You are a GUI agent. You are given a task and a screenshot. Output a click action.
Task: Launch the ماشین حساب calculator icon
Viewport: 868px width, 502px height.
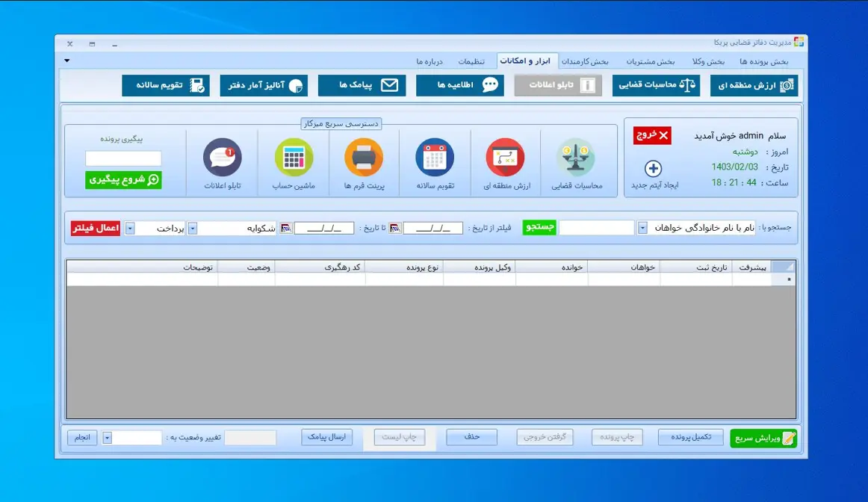[294, 157]
